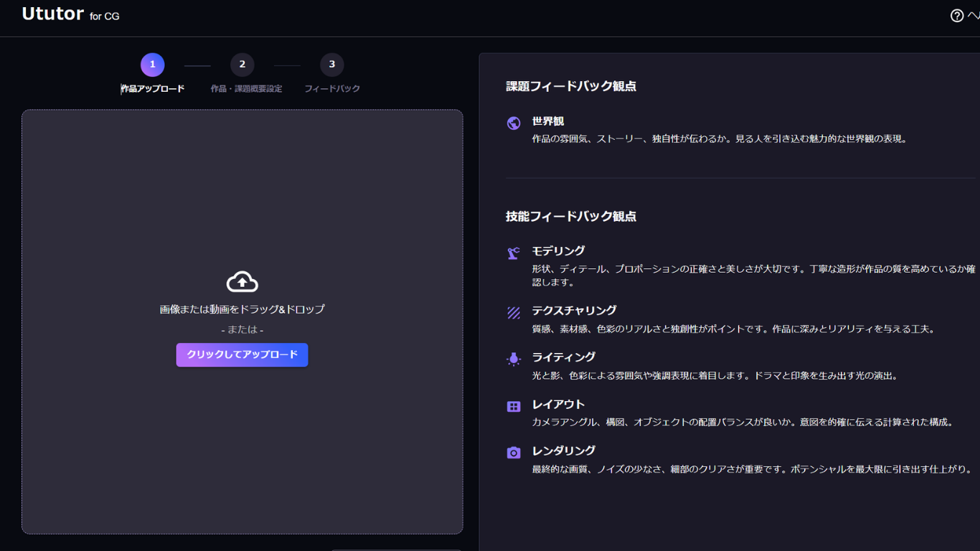
Task: Click the 作品・課題概要設定 step label
Action: 246,89
